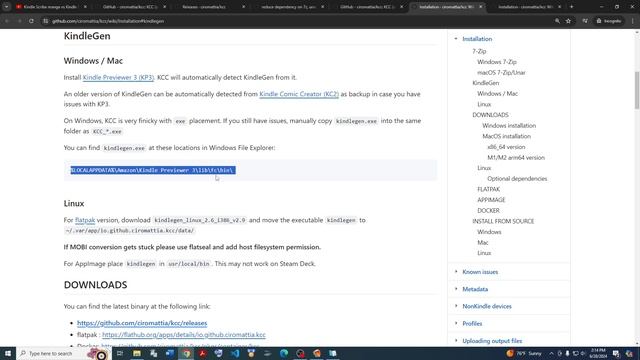
Task: Jump to INSTALL FROM SOURCE in sidebar
Action: 503,221
